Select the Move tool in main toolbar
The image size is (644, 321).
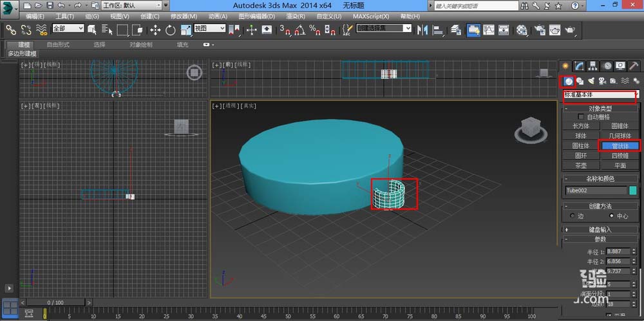coord(155,30)
